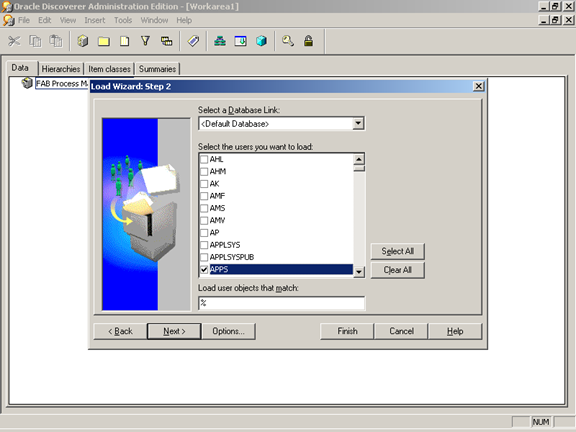Click the Discoverer document icon in menu bar
This screenshot has height=432, width=576.
(8, 20)
